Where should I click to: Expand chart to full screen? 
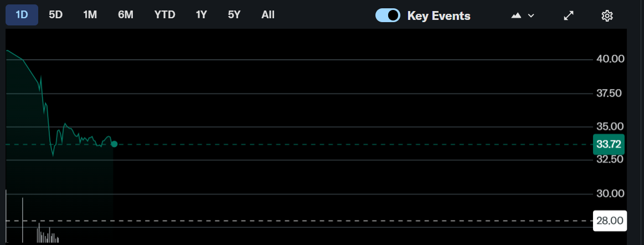click(569, 15)
